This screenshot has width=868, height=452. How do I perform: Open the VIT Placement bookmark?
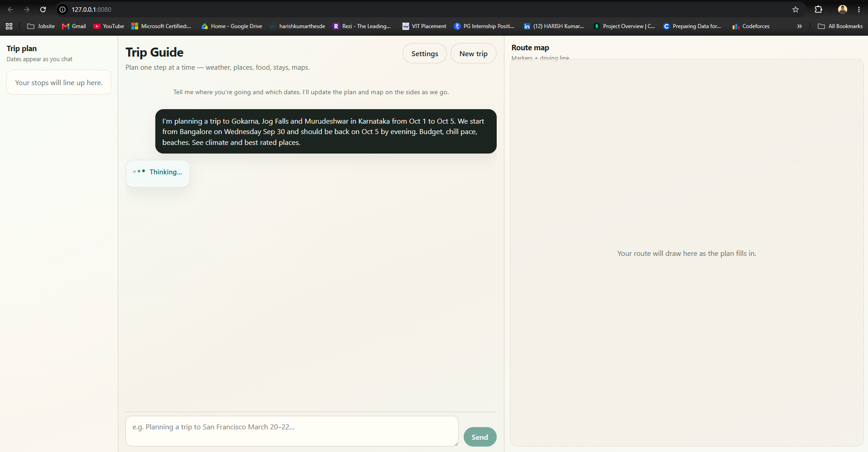(424, 26)
